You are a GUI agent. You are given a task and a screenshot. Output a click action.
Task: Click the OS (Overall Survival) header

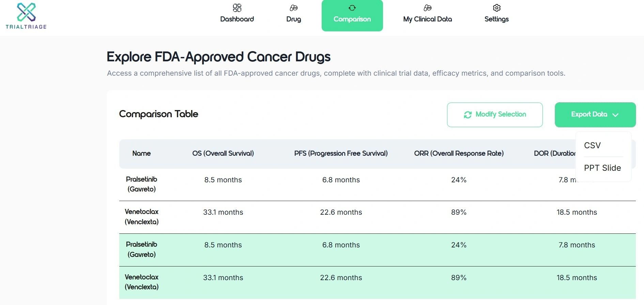click(x=223, y=153)
